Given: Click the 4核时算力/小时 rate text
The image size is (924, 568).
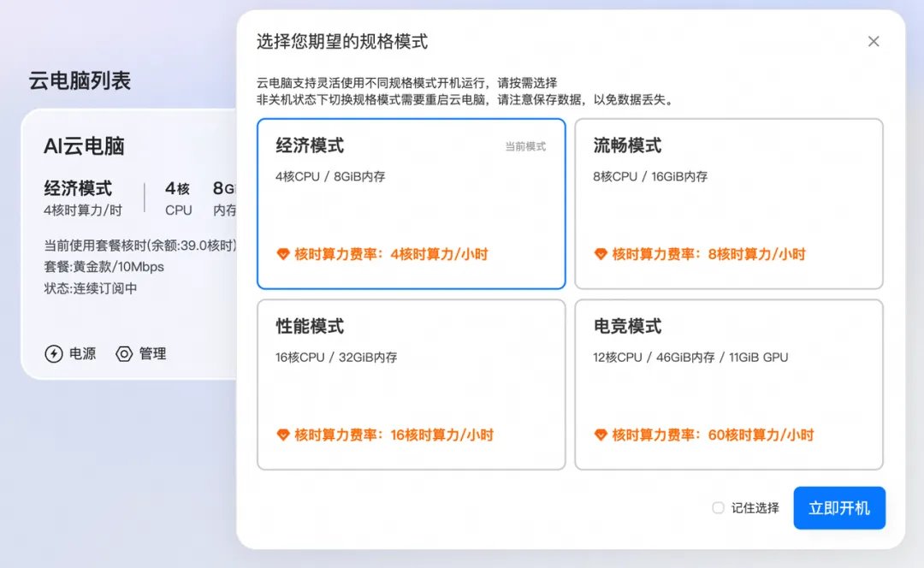Looking at the screenshot, I should click(439, 254).
